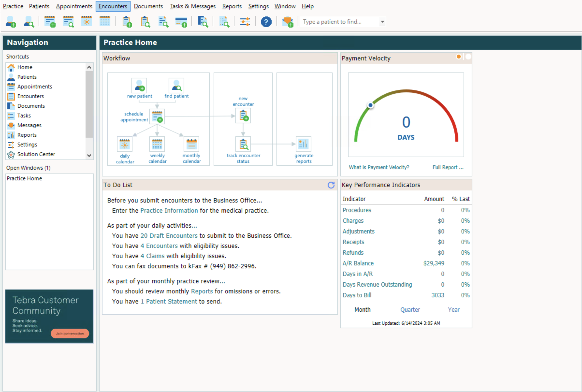This screenshot has width=582, height=392.
Task: Open the daily calendar toolbar icon
Action: tap(87, 22)
